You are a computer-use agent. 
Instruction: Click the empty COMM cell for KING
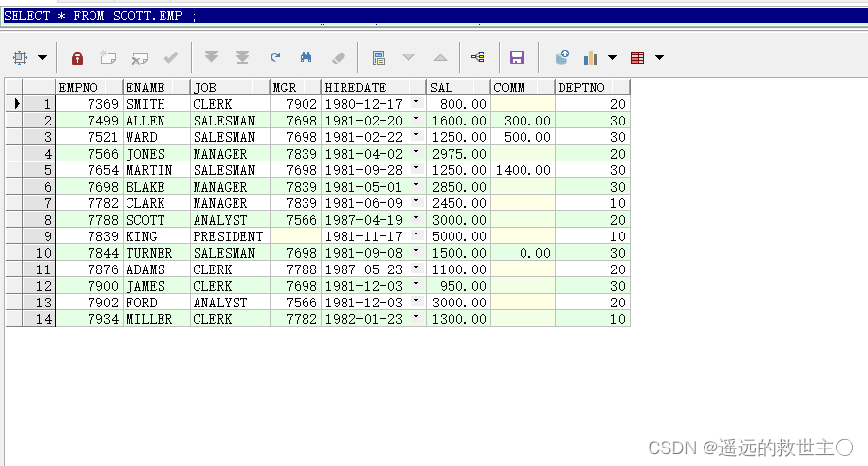522,236
